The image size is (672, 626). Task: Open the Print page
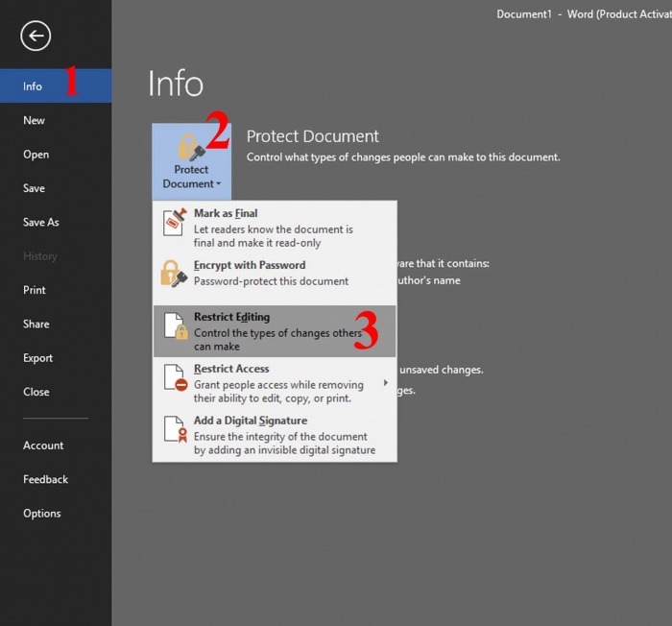[35, 290]
